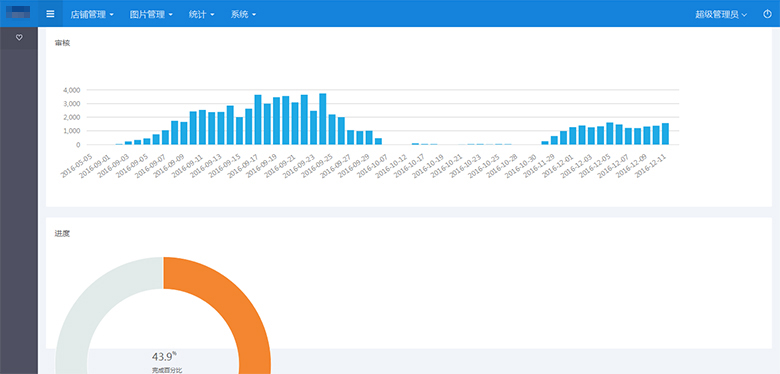Click the 4,000 y-axis label

pyautogui.click(x=72, y=90)
